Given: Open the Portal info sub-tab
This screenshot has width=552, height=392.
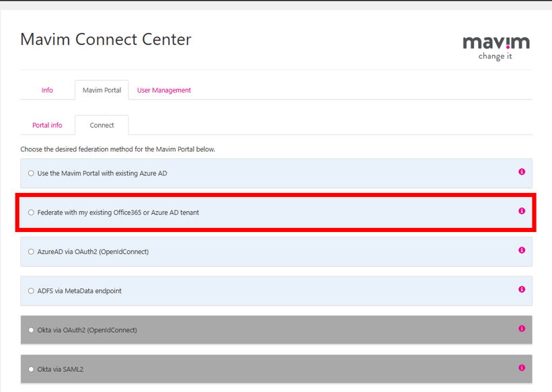Looking at the screenshot, I should [x=47, y=125].
